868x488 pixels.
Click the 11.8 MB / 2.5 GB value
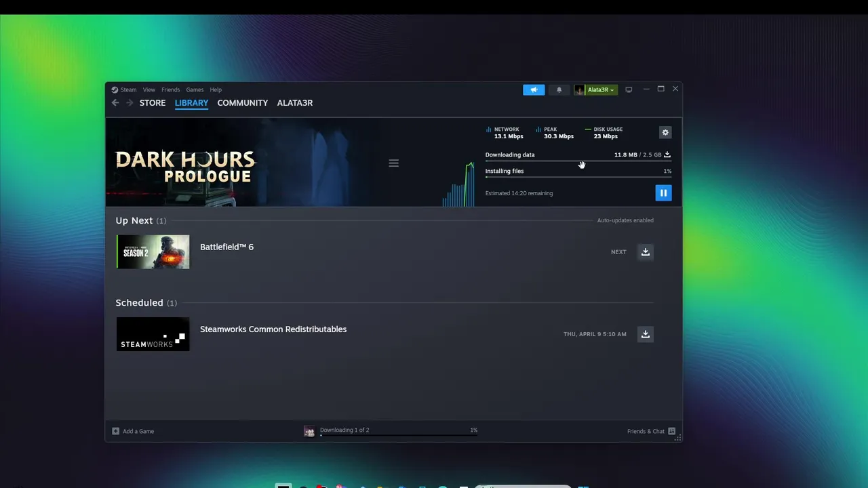point(637,155)
